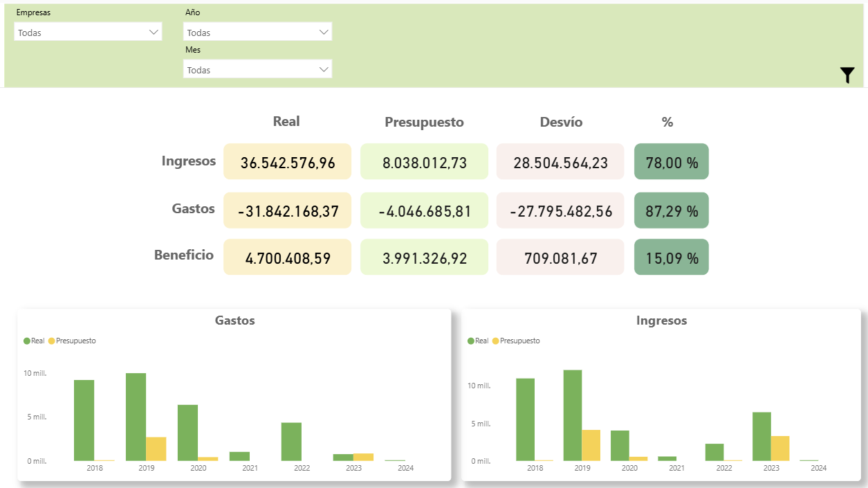
Task: Click green Real legend marker in Gastos chart
Action: click(27, 341)
